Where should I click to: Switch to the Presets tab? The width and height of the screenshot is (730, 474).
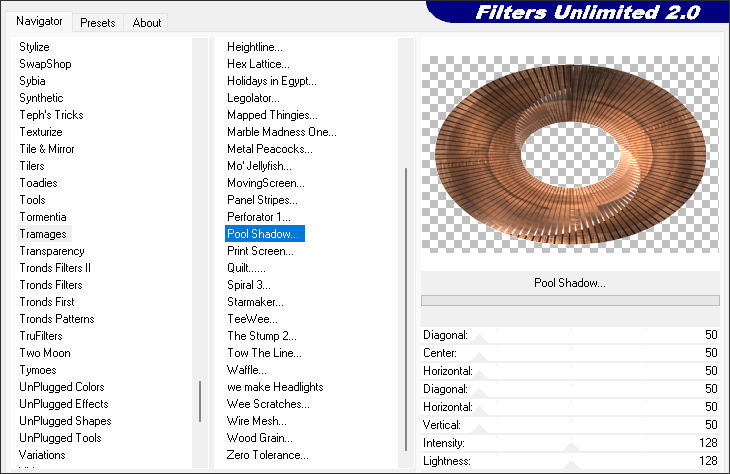[x=97, y=22]
